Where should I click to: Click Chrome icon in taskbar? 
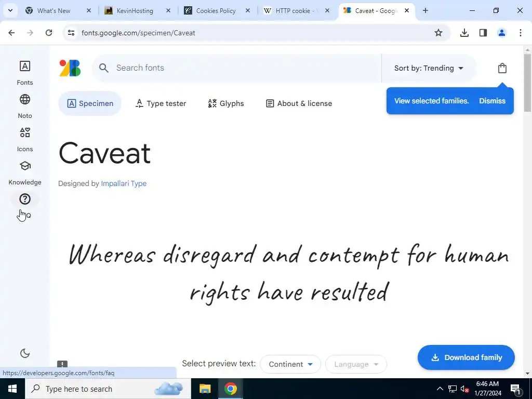click(x=230, y=389)
